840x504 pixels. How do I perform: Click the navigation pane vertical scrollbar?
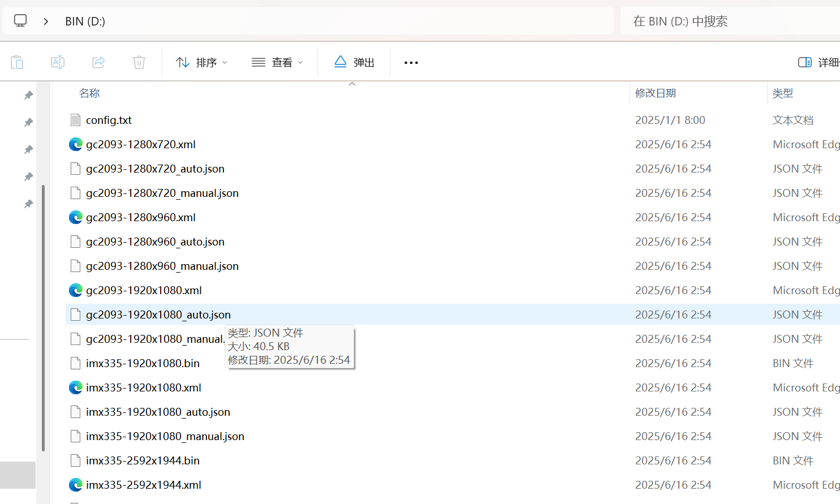[x=43, y=318]
